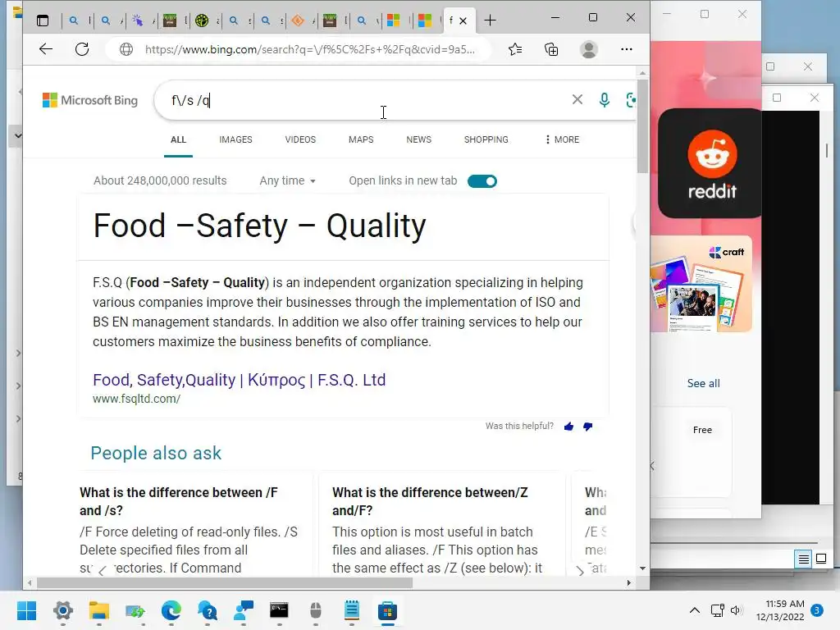The image size is (840, 630).
Task: Click the address bar URL text
Action: tap(309, 49)
